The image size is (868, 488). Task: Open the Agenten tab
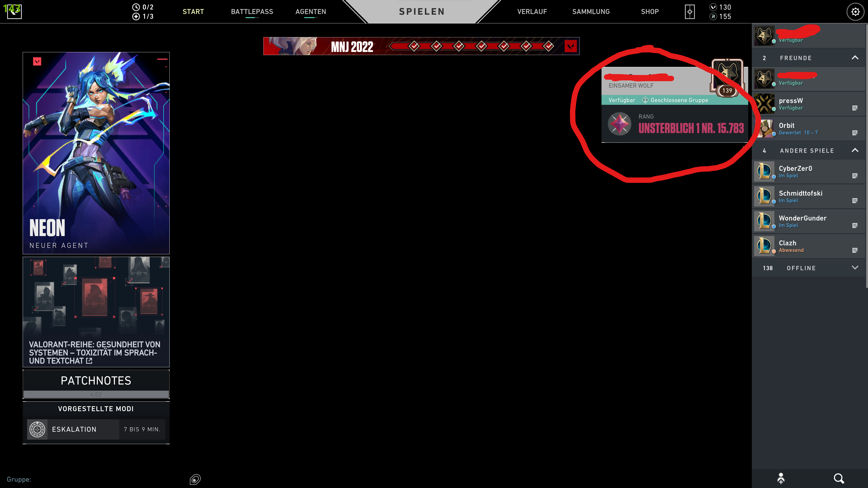(x=311, y=12)
